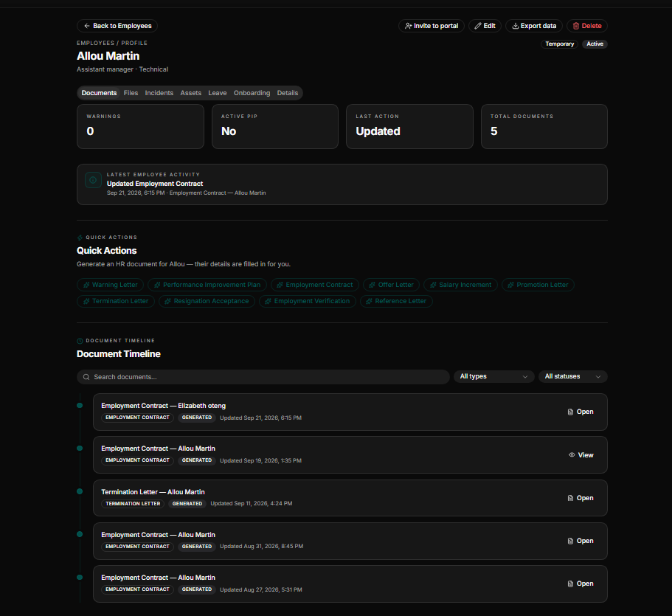
Task: Click 'Updated Aug 27, 2026, 5:31 PM' timestamp
Action: pyautogui.click(x=261, y=590)
